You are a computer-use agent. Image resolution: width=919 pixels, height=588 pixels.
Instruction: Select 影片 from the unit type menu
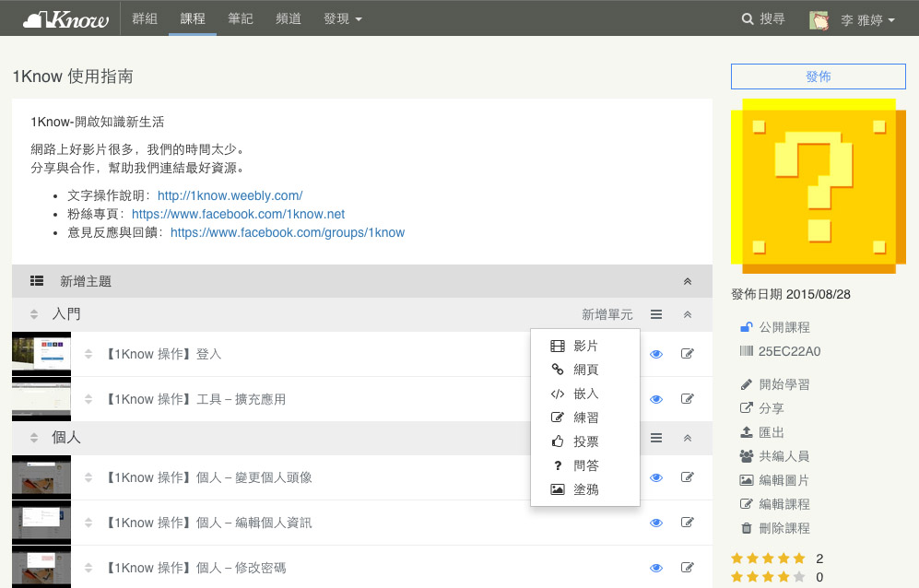[585, 346]
